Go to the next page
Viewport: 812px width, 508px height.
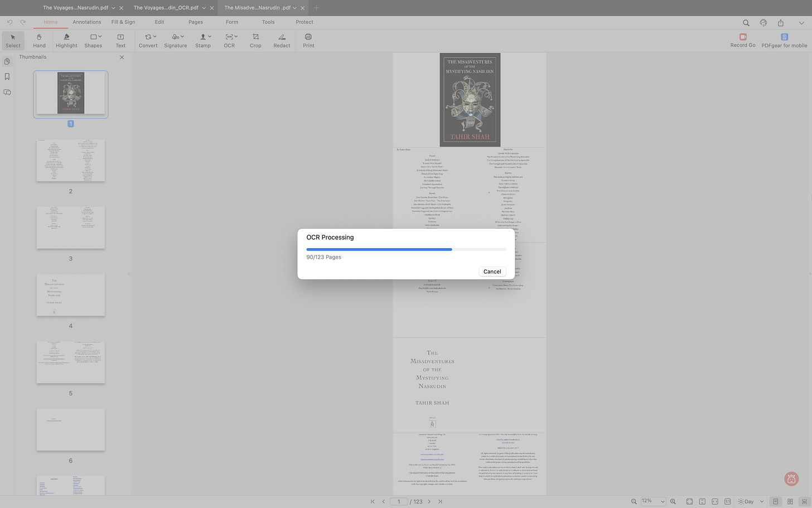click(x=429, y=501)
